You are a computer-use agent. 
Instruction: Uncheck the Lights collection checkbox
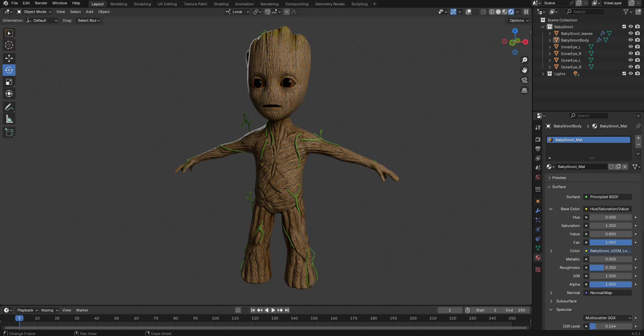[624, 74]
